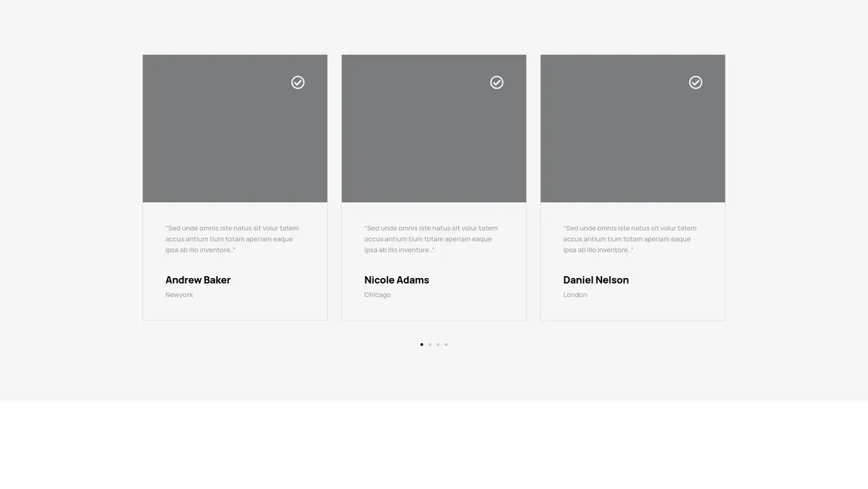The image size is (868, 489).
Task: Jump to the fourth carousel pagination dot
Action: [x=446, y=344]
